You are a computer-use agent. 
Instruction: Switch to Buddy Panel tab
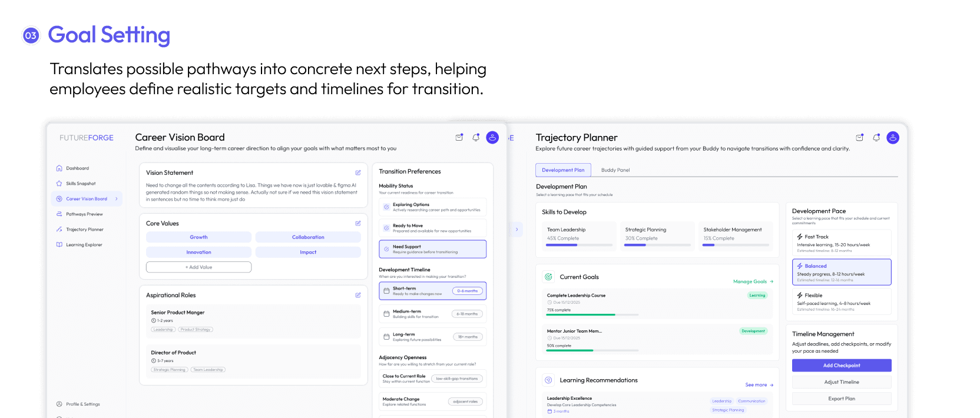point(615,170)
